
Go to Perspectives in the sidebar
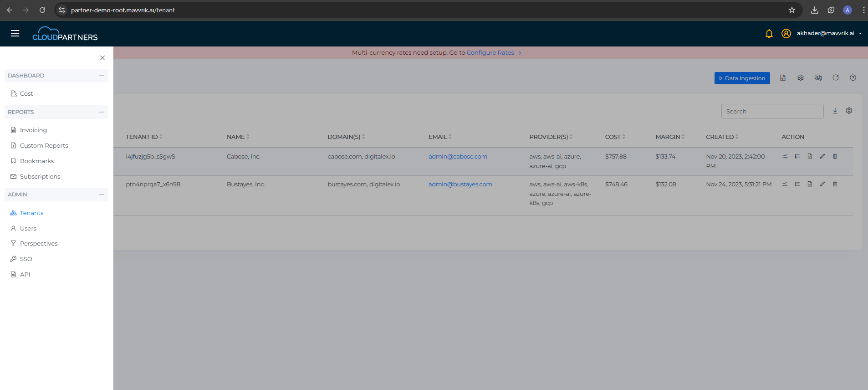click(x=39, y=244)
